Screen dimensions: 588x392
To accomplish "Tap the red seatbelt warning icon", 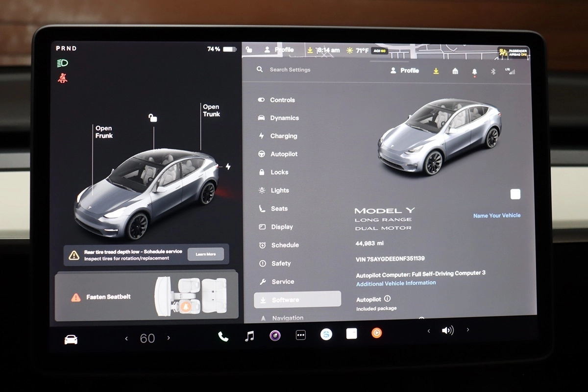I will 63,77.
